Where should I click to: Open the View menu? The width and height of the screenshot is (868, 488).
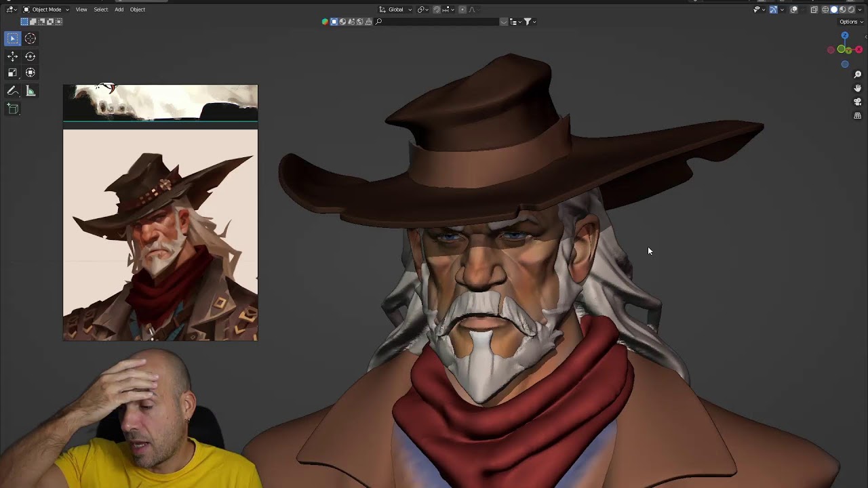click(81, 9)
